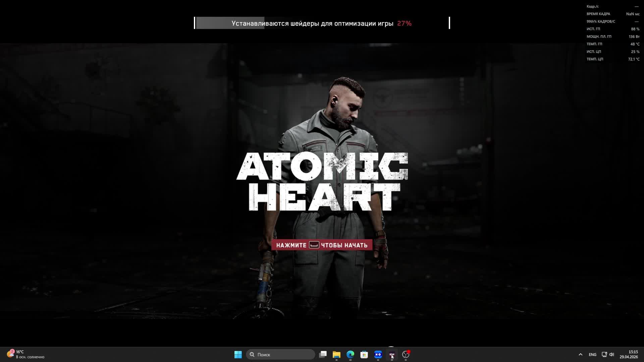
Task: Open the weather widget showing 16°C
Action: (23, 354)
